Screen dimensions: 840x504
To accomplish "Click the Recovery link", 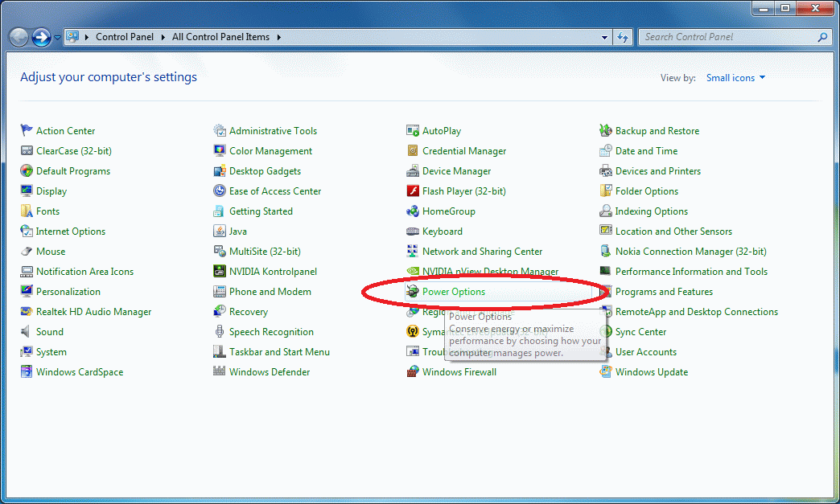I will point(249,312).
